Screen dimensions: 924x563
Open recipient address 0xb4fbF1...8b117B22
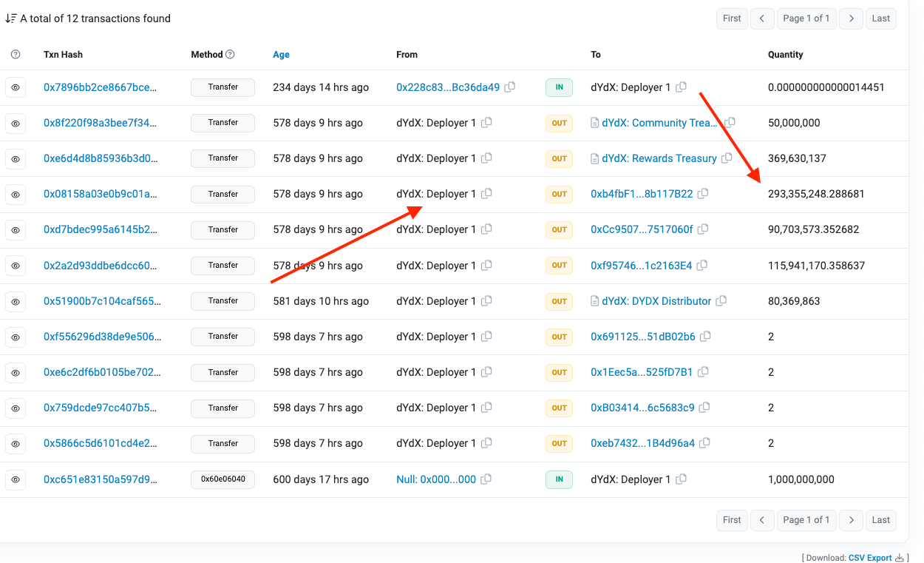642,194
